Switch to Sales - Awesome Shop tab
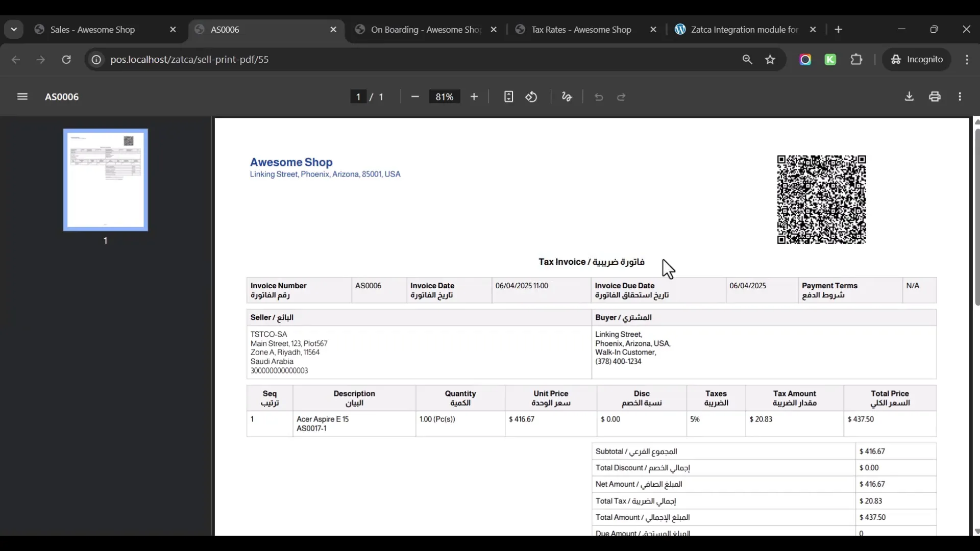 93,30
